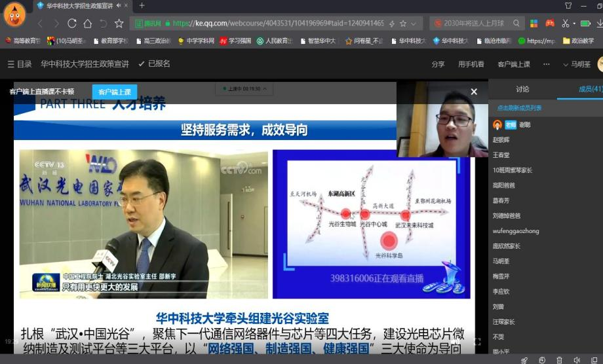
Task: Click 点击刷新成员列表 to refresh members
Action: click(519, 108)
